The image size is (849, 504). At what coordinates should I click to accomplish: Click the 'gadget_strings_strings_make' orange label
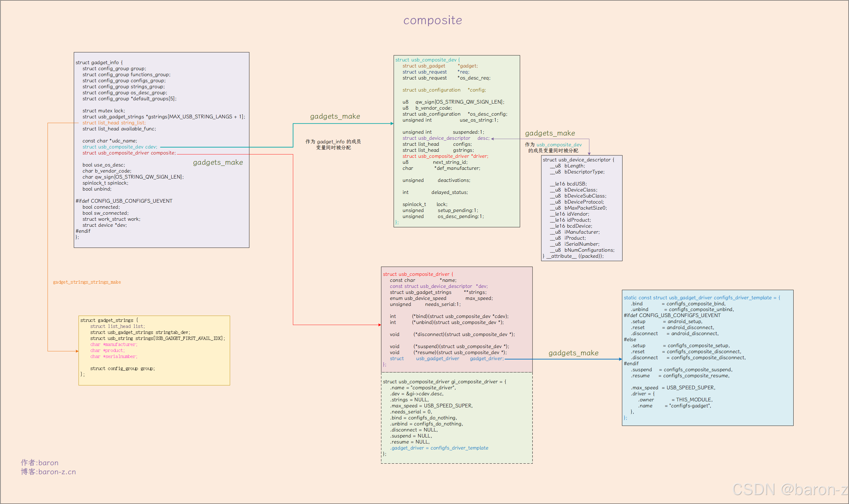click(x=87, y=282)
